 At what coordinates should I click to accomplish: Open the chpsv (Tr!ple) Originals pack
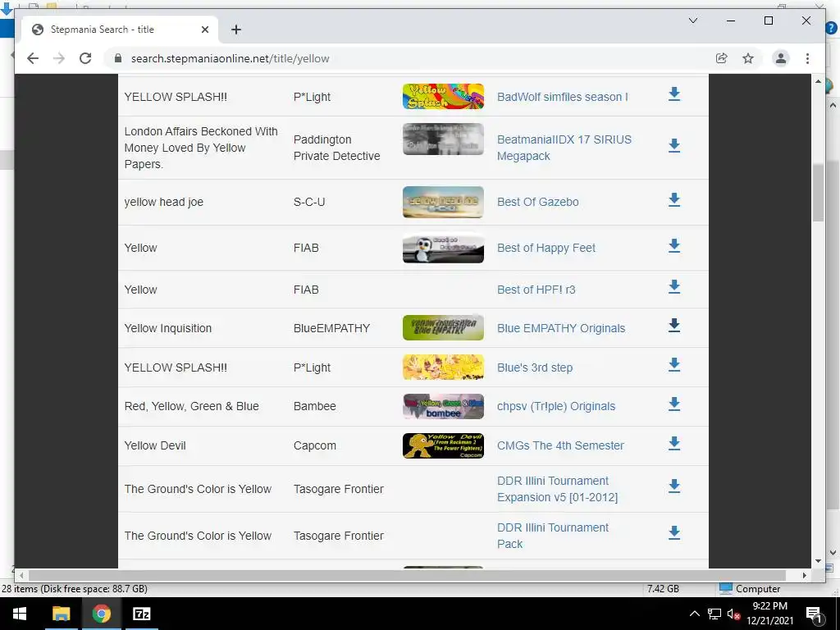point(556,406)
